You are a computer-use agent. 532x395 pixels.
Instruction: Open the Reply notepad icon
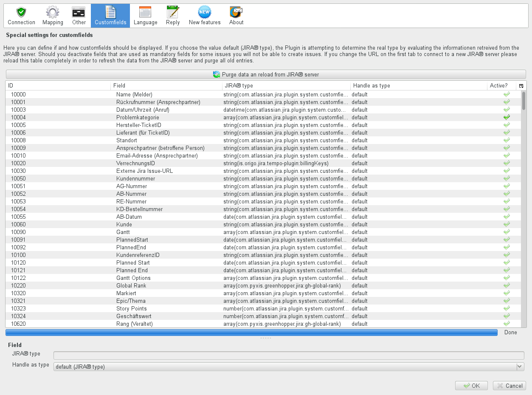click(x=173, y=12)
